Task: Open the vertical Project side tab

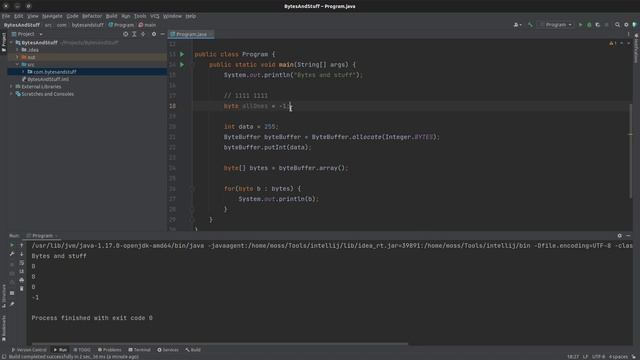Action: click(4, 42)
